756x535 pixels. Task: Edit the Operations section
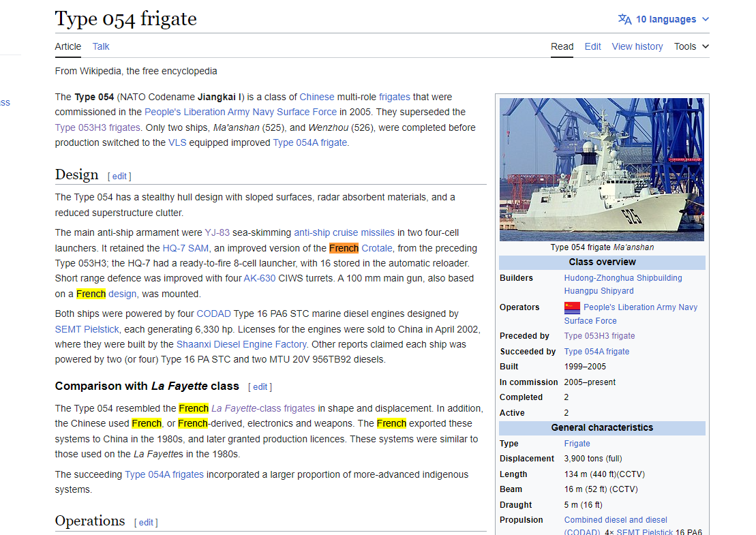coord(146,523)
